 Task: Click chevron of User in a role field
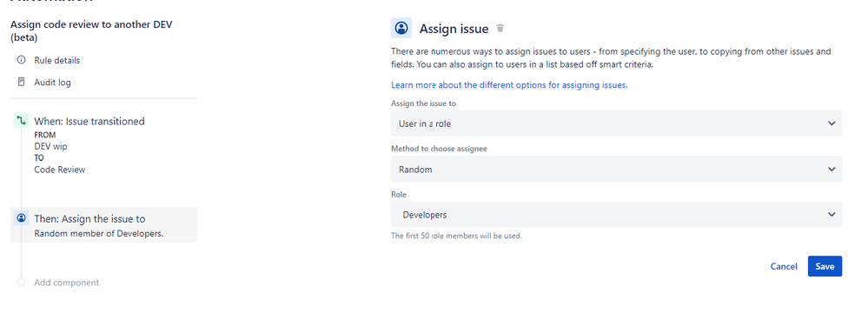tap(832, 123)
